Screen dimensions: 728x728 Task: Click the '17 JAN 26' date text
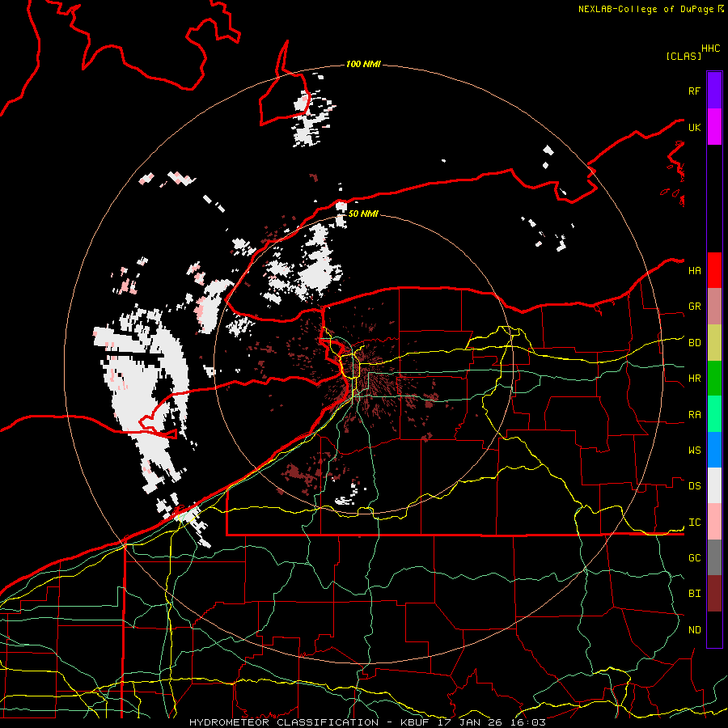472,722
